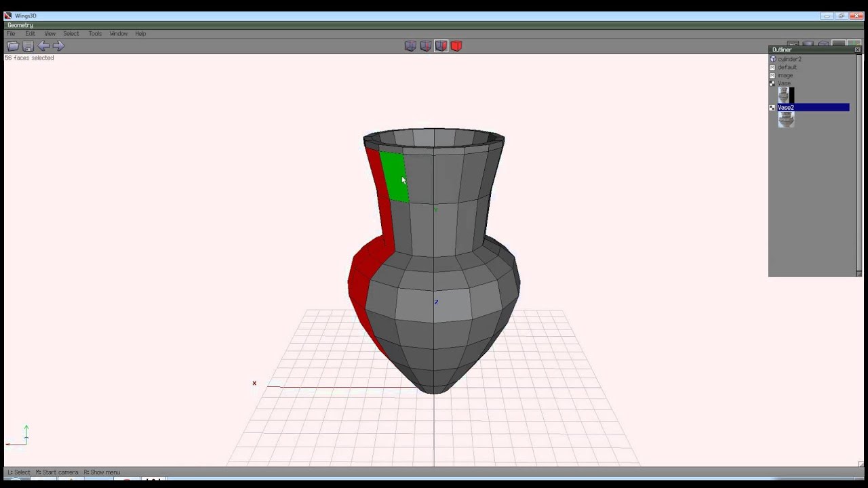Click the default material icon in Outliner
Image resolution: width=868 pixels, height=488 pixels.
pos(772,67)
